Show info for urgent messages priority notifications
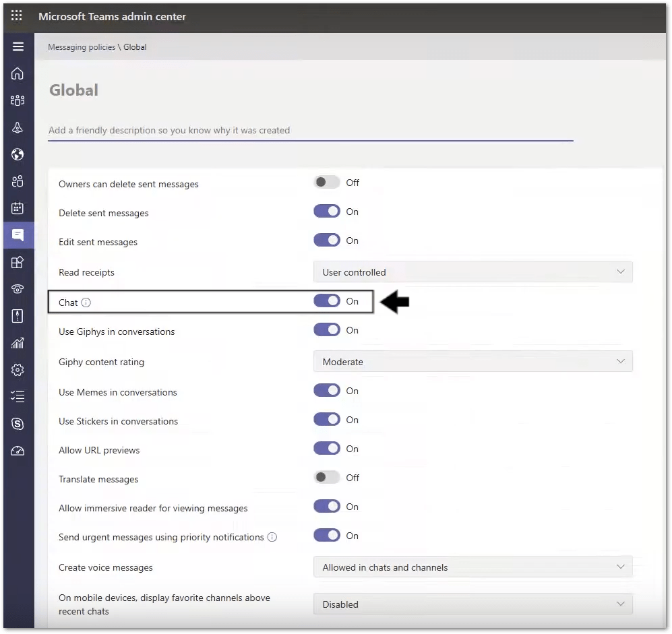The image size is (672, 634). point(272,537)
